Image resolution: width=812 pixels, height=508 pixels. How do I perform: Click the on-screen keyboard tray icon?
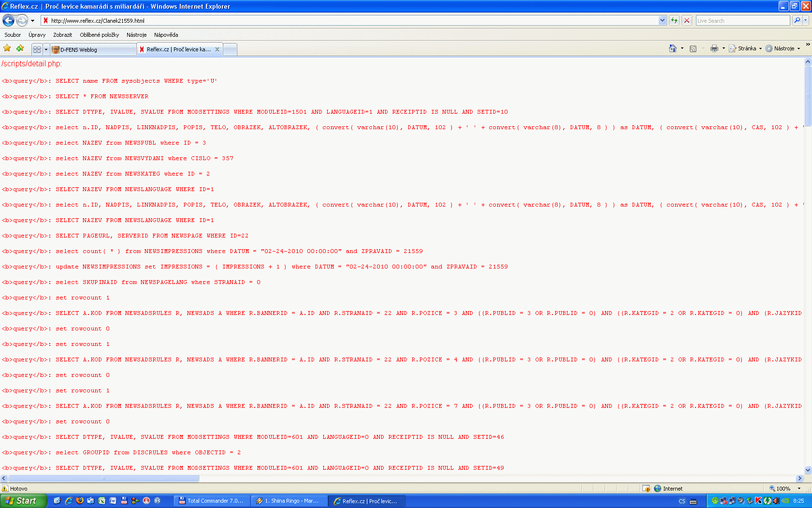click(693, 501)
